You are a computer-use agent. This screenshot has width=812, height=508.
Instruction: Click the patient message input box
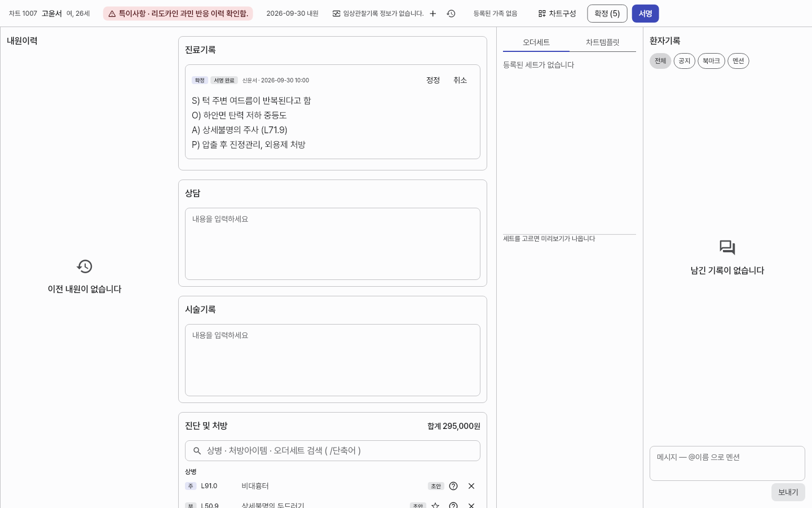[727, 463]
